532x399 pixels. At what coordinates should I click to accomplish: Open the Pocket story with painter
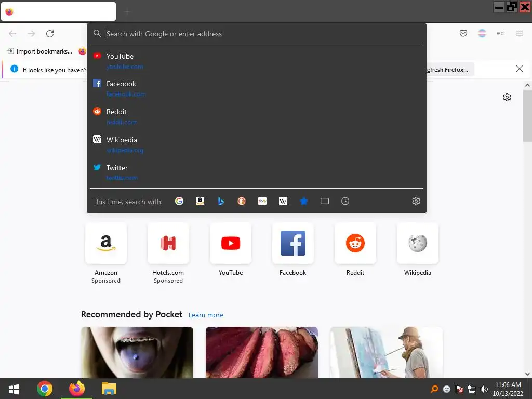coord(386,352)
